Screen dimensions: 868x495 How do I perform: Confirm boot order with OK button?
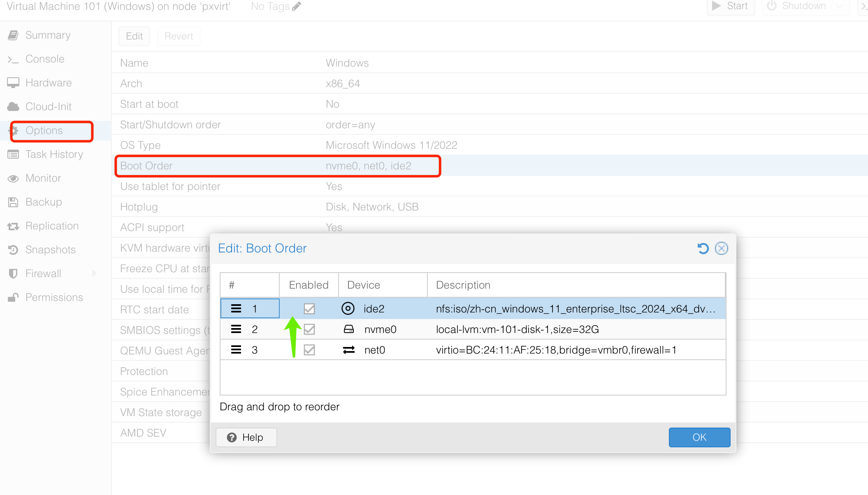pos(699,437)
